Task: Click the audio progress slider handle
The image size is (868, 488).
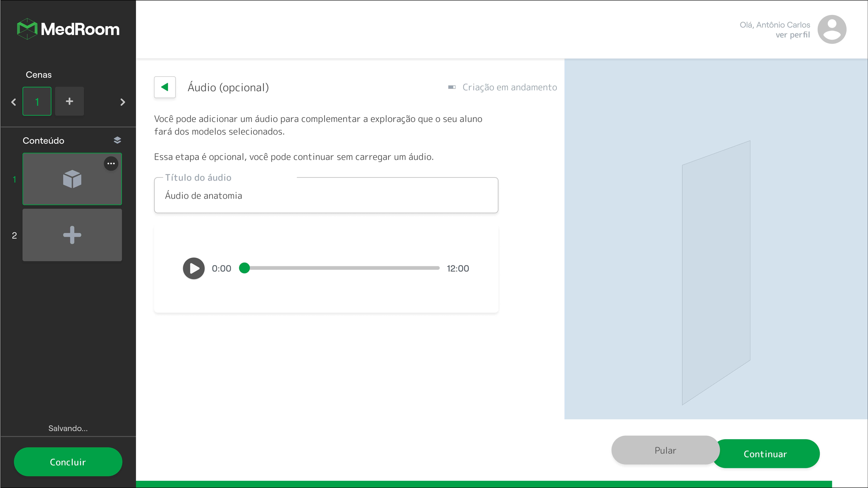Action: 244,268
